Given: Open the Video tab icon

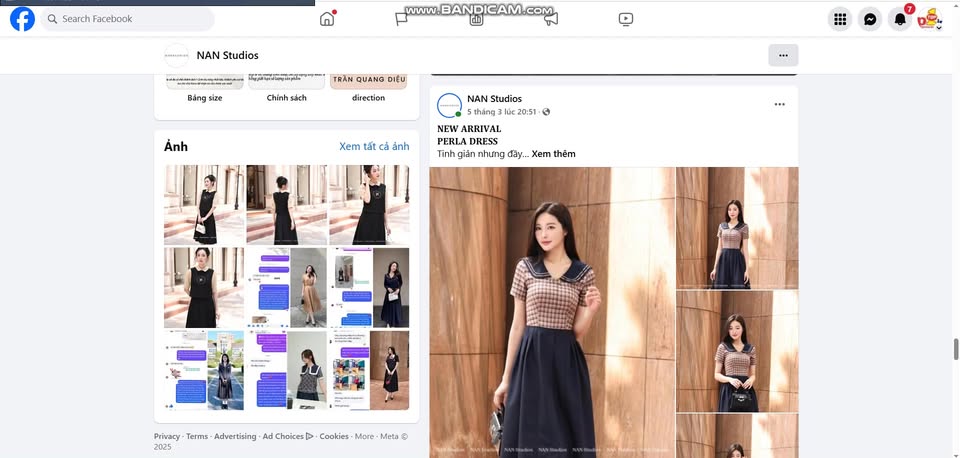Looking at the screenshot, I should pyautogui.click(x=625, y=19).
